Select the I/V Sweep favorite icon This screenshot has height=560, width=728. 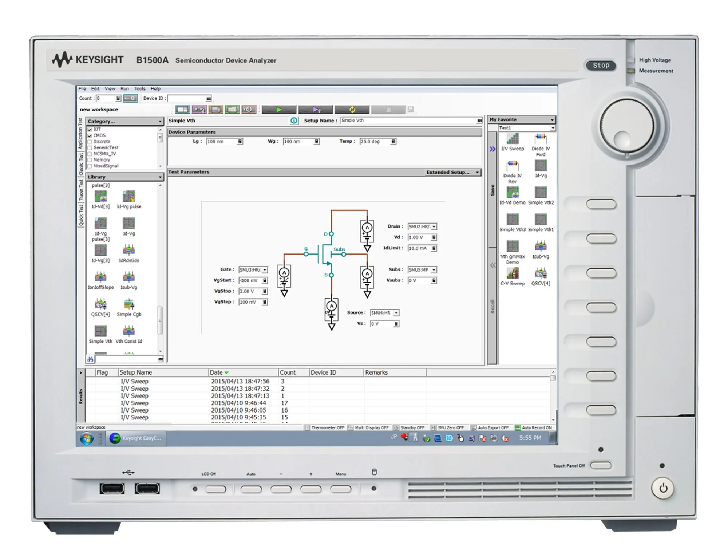point(513,139)
